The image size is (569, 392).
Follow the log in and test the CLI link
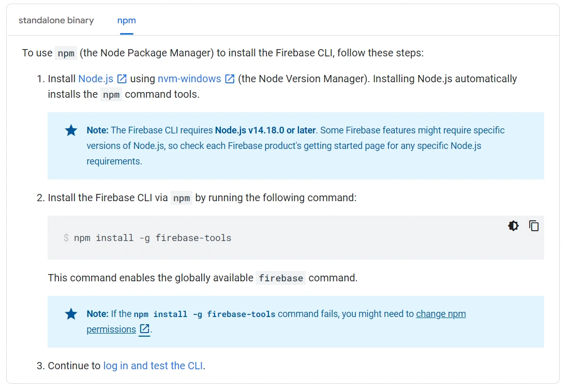click(153, 366)
